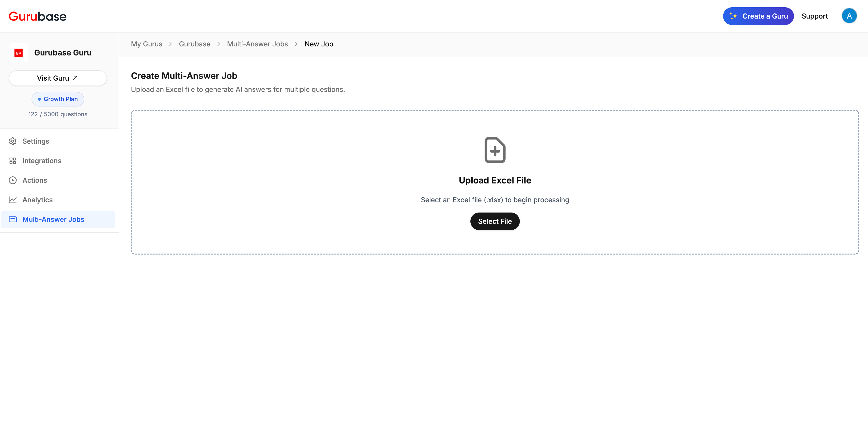Navigate to My Gurus breadcrumb
Viewport: 868px width, 427px height.
(146, 44)
